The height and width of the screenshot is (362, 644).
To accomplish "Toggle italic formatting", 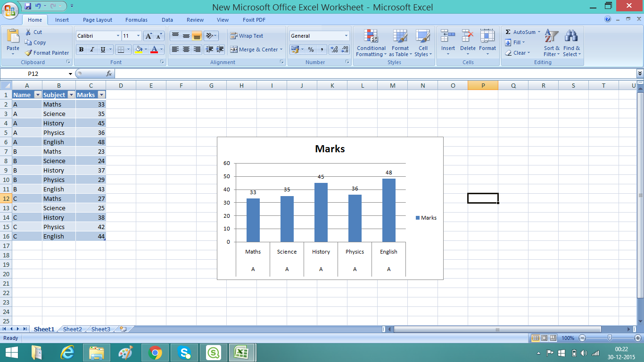I will (x=92, y=49).
